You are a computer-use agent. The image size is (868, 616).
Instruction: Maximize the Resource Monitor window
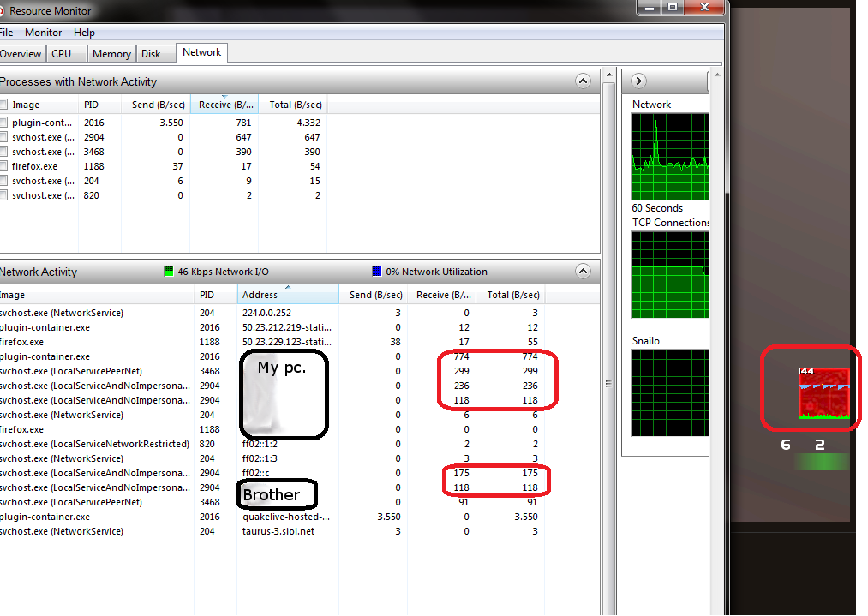[673, 7]
